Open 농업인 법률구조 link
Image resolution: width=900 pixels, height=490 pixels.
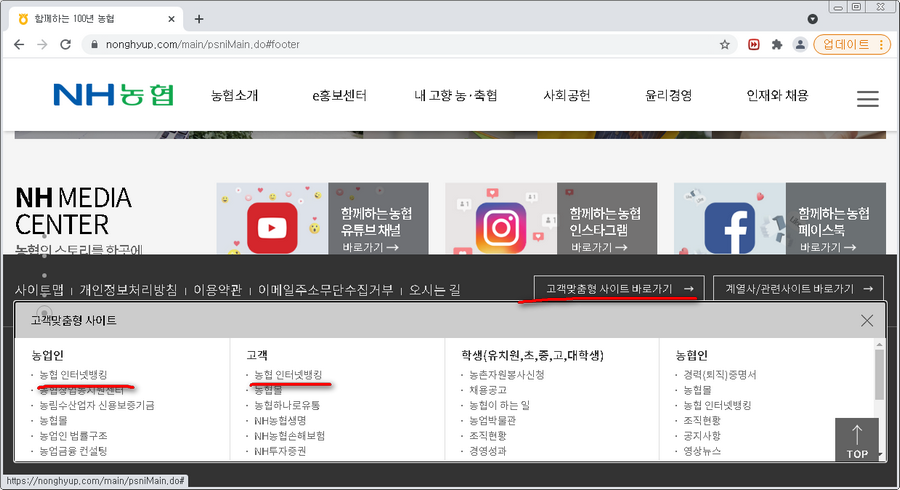tap(73, 436)
